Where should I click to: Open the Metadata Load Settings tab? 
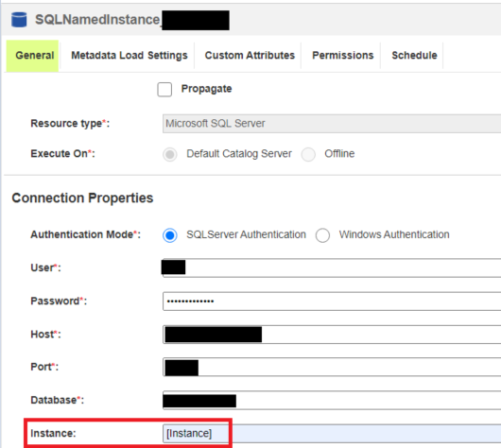130,56
